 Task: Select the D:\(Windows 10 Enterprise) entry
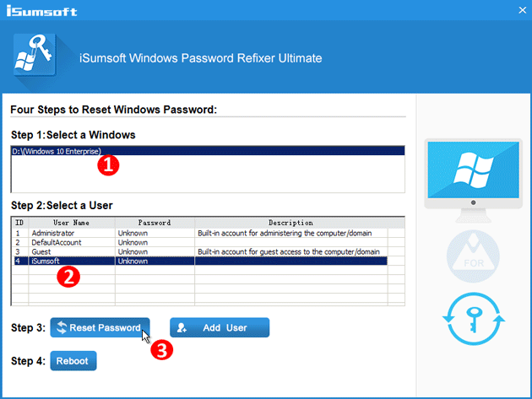click(x=208, y=151)
